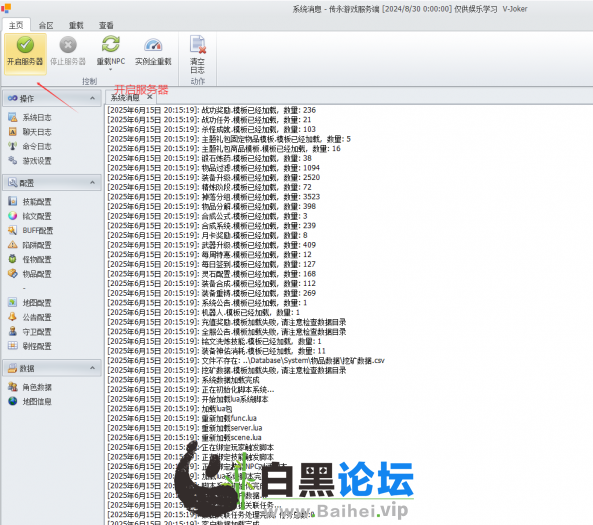Image resolution: width=593 pixels, height=525 pixels.
Task: Open 地图信息 in the sidebar
Action: pos(29,401)
